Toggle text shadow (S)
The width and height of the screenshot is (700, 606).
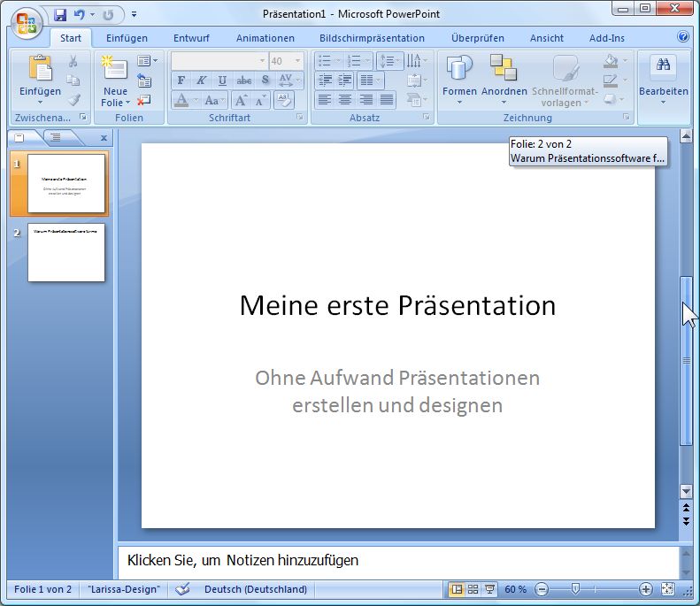[x=265, y=81]
